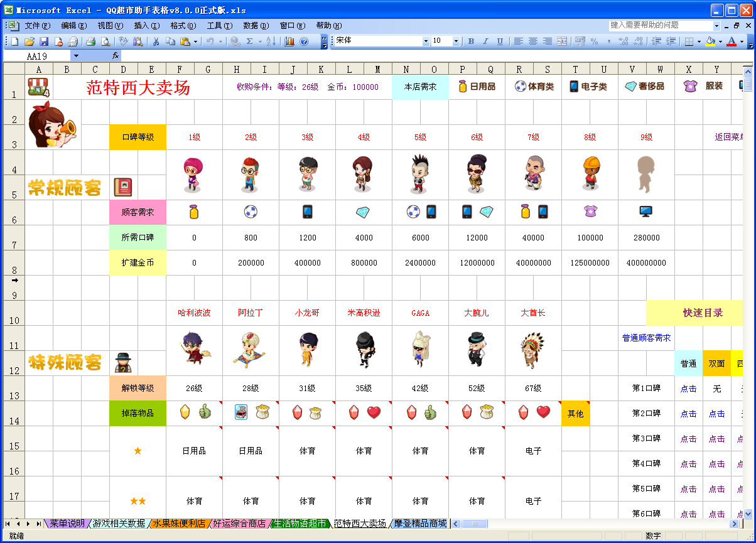Click the AutoSum sigma icon
Image resolution: width=756 pixels, height=543 pixels.
[250, 41]
